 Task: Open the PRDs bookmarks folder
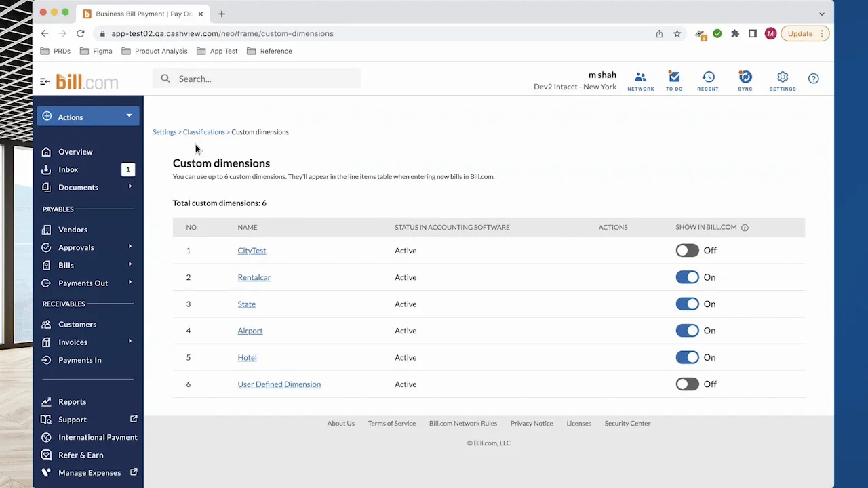[56, 51]
